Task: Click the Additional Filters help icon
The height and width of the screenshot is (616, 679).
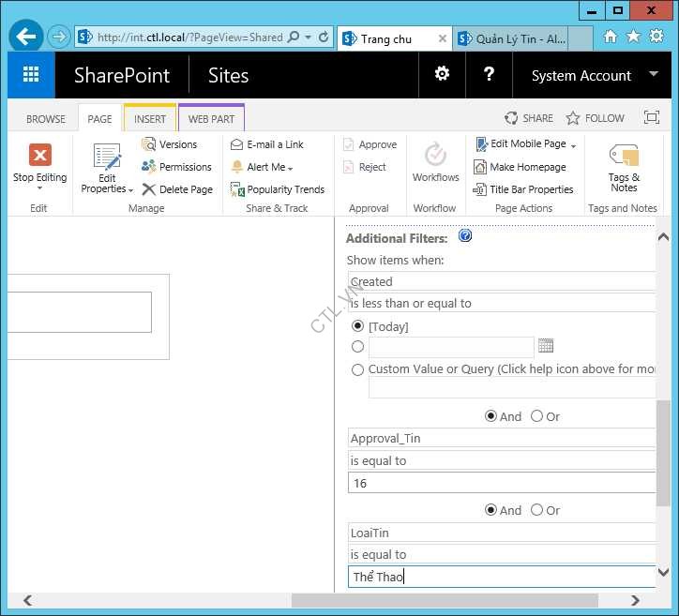Action: coord(464,236)
